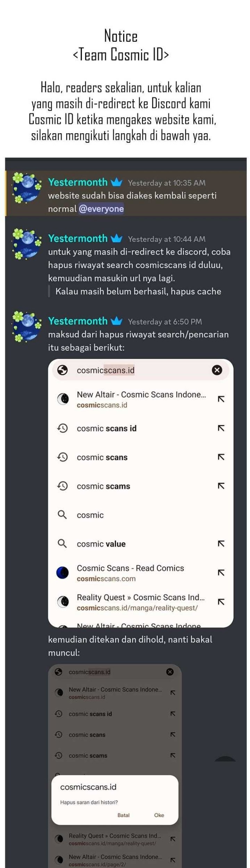Click history icon beside 'cosmic scans id'
Screen dimensions: 250x868
pyautogui.click(x=62, y=428)
